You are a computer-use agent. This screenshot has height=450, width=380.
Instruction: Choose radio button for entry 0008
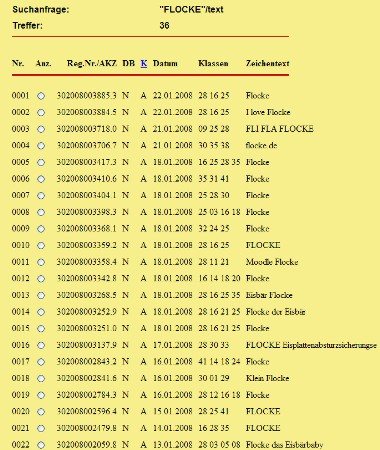click(41, 212)
